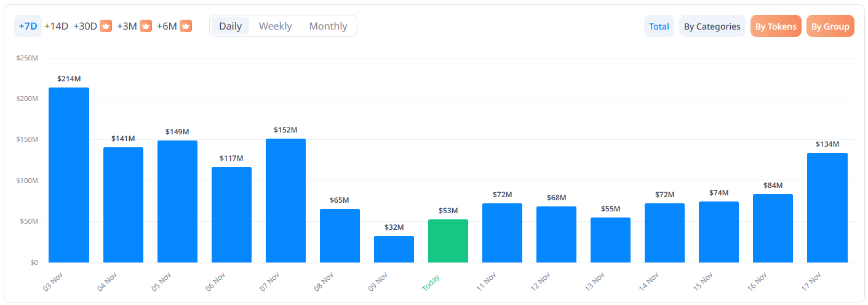Select the Daily interval tab
This screenshot has height=305, width=868.
coord(230,26)
